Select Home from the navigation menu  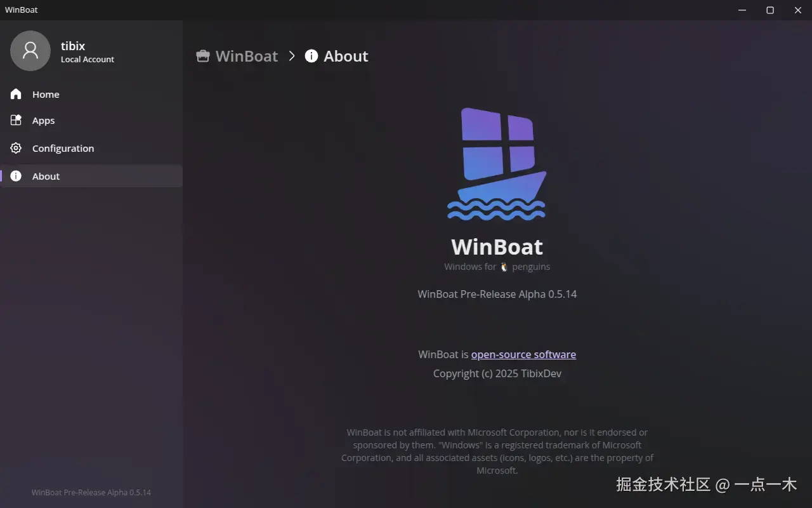(x=45, y=93)
